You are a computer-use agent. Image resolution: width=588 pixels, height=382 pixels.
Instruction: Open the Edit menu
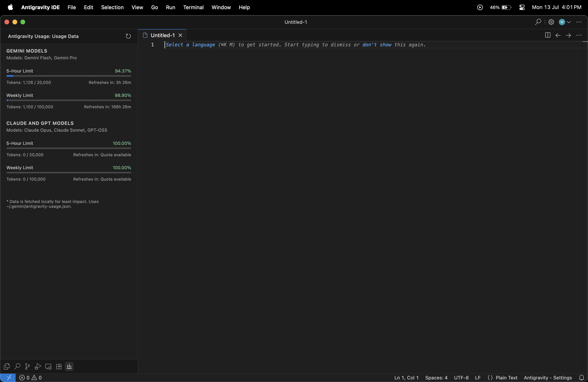coord(88,7)
